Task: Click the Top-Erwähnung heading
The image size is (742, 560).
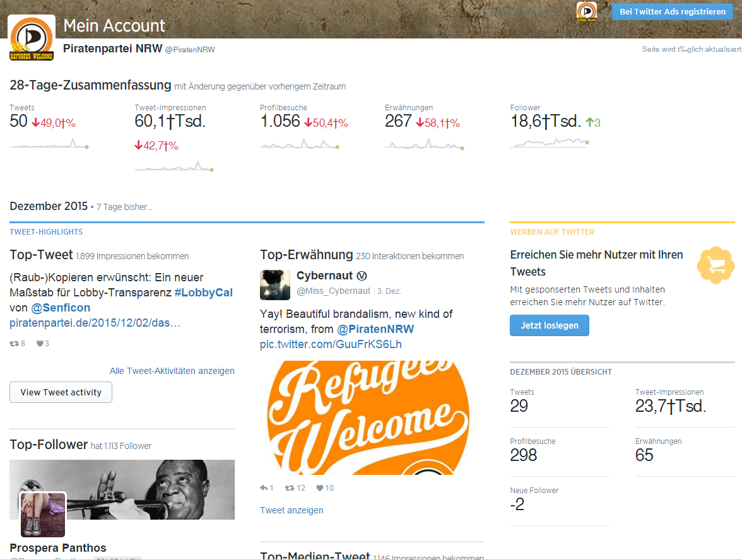Action: (307, 255)
